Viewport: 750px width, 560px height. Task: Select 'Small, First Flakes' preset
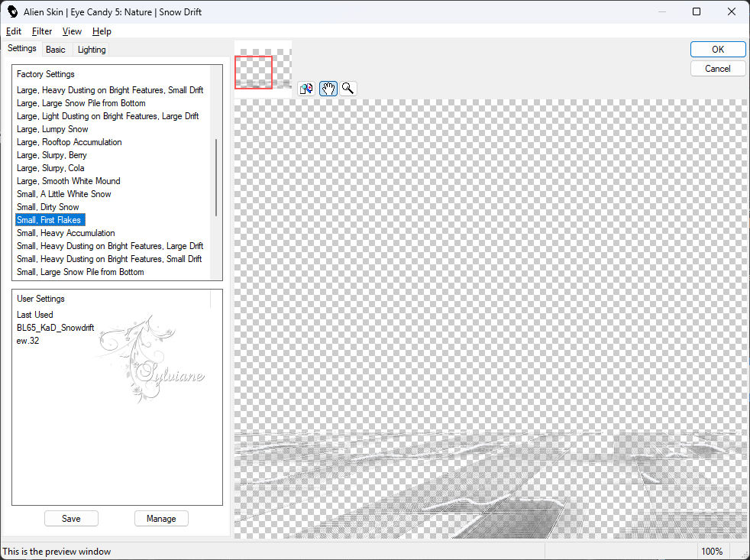[x=50, y=220]
